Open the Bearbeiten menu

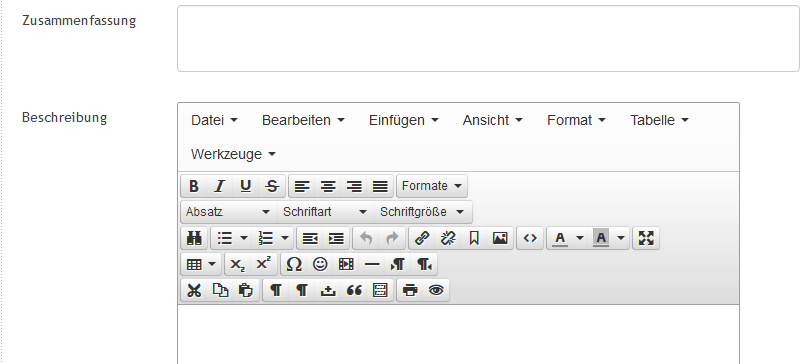click(303, 120)
